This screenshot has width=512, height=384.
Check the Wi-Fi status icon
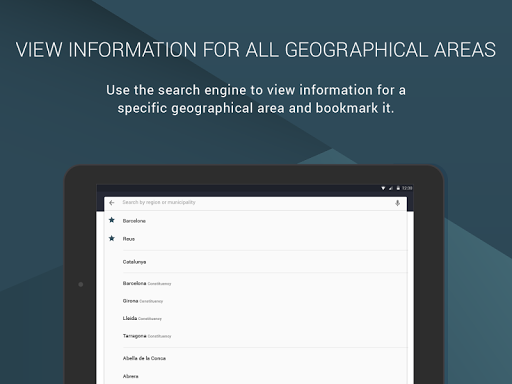click(383, 188)
